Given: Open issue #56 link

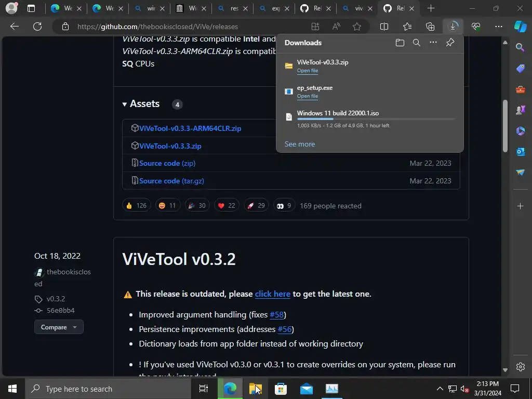Looking at the screenshot, I should click(285, 329).
